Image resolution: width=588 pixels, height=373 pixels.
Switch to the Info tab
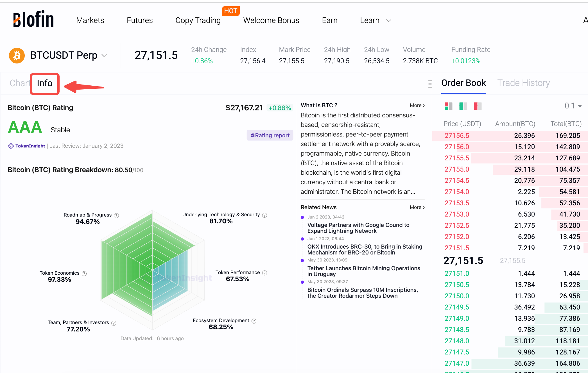point(45,83)
